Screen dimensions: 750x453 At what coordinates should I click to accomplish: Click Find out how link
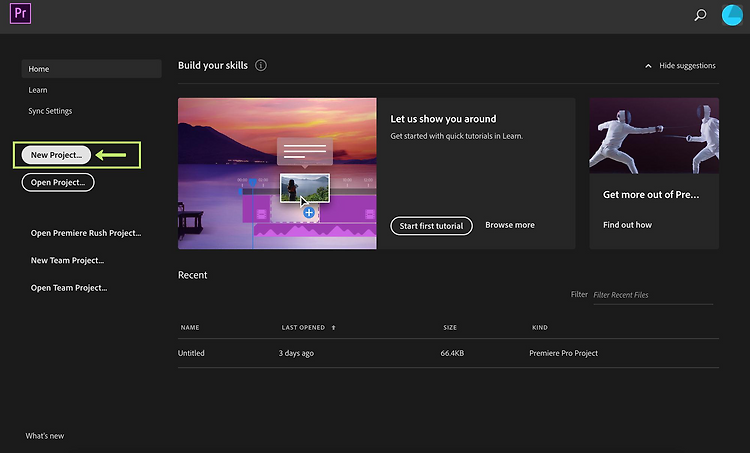point(627,225)
